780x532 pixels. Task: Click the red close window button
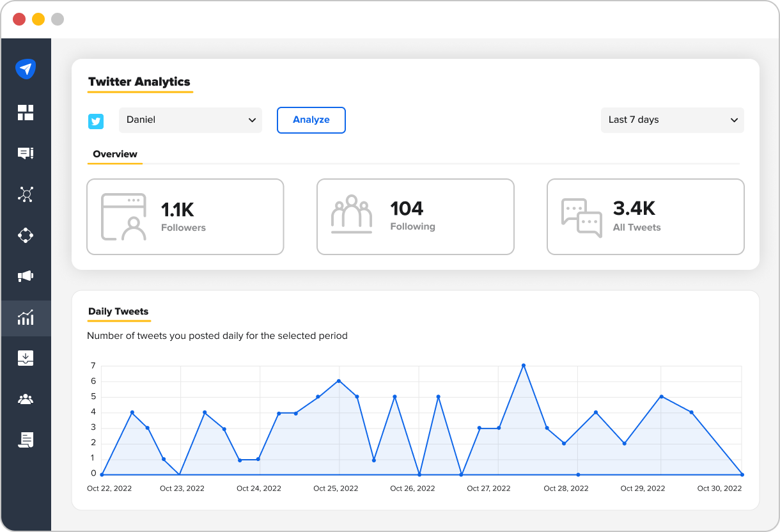[x=19, y=19]
